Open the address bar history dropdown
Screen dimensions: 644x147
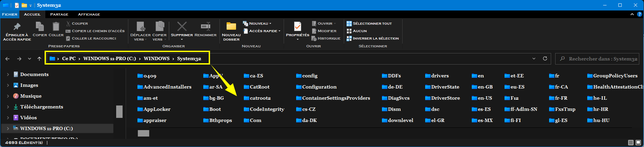tap(534, 58)
